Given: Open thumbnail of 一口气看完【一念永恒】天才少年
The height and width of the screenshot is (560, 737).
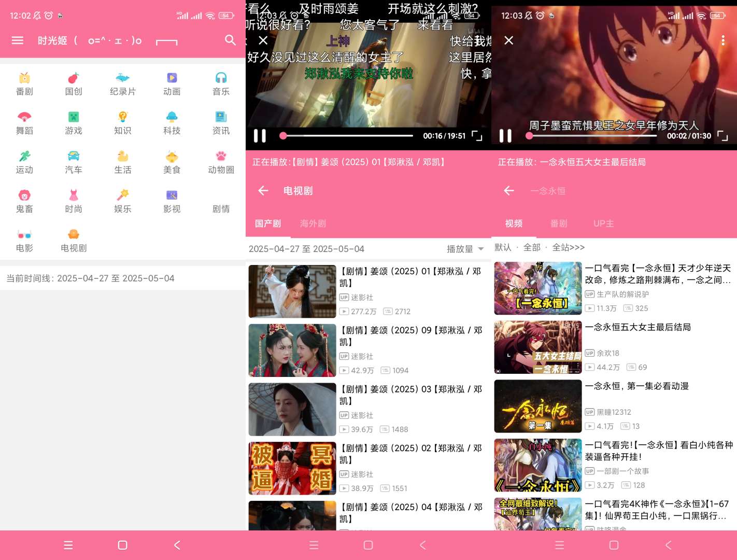Looking at the screenshot, I should click(x=538, y=288).
